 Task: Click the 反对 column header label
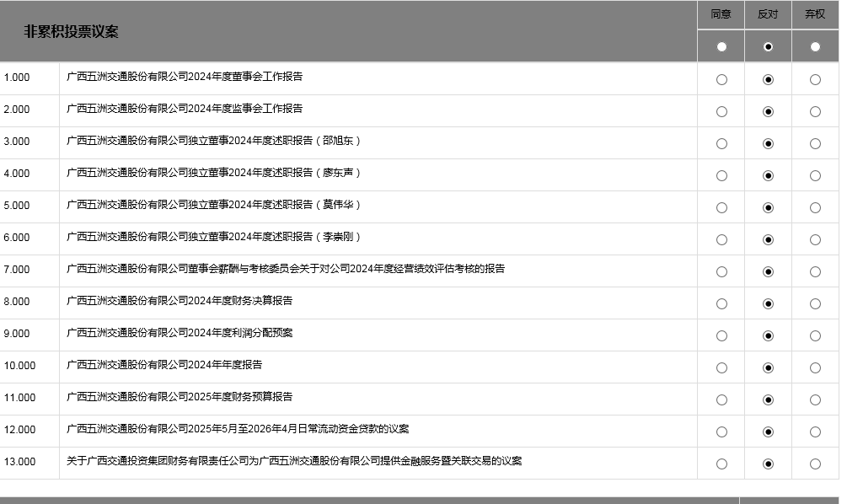coord(768,14)
